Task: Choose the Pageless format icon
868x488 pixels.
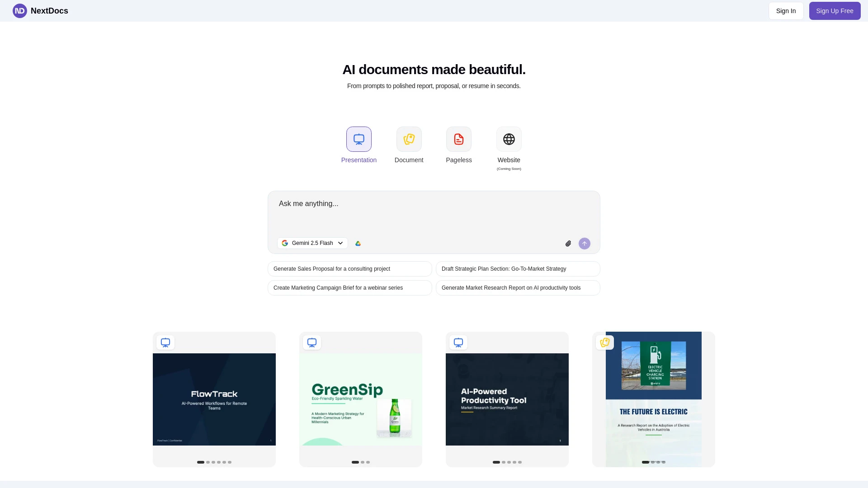Action: (458, 139)
